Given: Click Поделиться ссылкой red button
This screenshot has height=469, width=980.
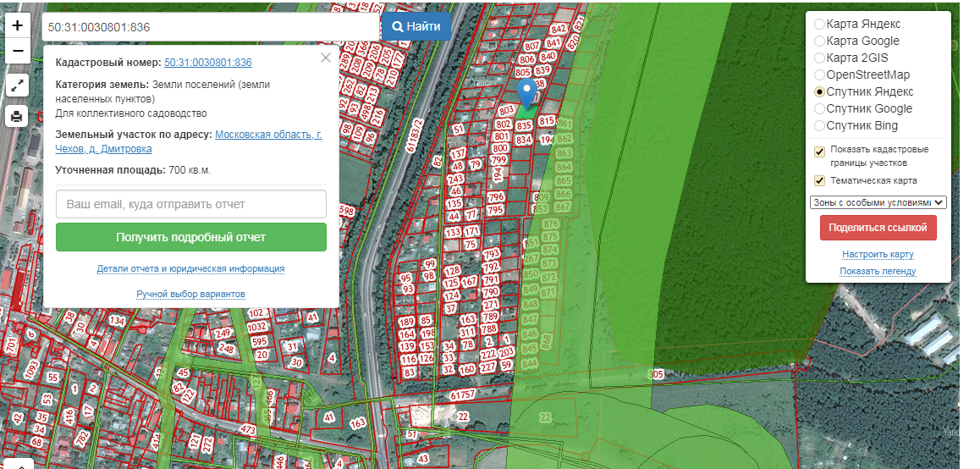Looking at the screenshot, I should [878, 228].
